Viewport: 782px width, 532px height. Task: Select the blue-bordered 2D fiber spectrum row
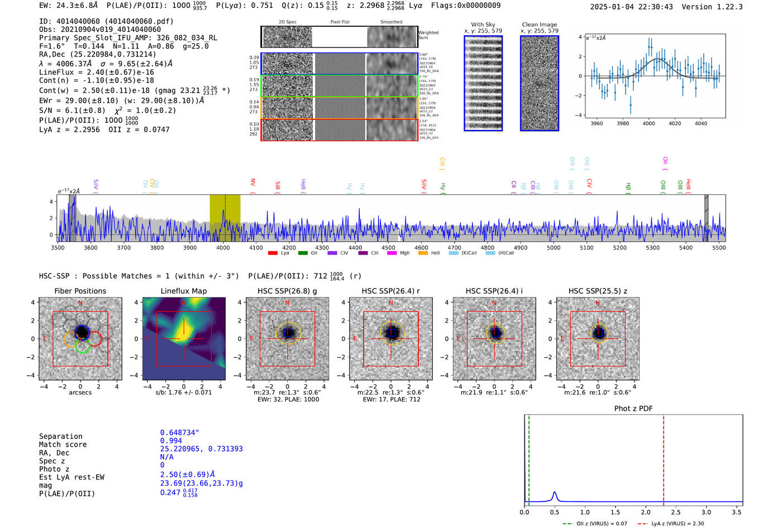coord(340,64)
